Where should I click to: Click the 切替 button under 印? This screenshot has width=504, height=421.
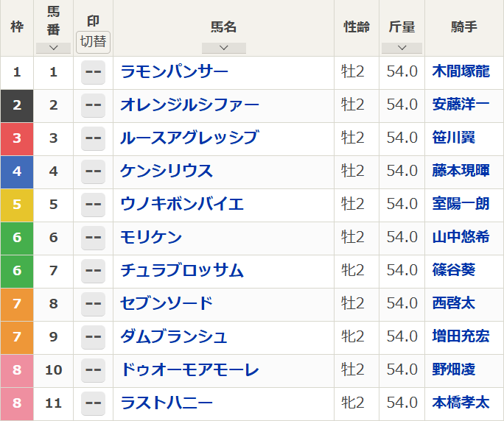coord(94,42)
